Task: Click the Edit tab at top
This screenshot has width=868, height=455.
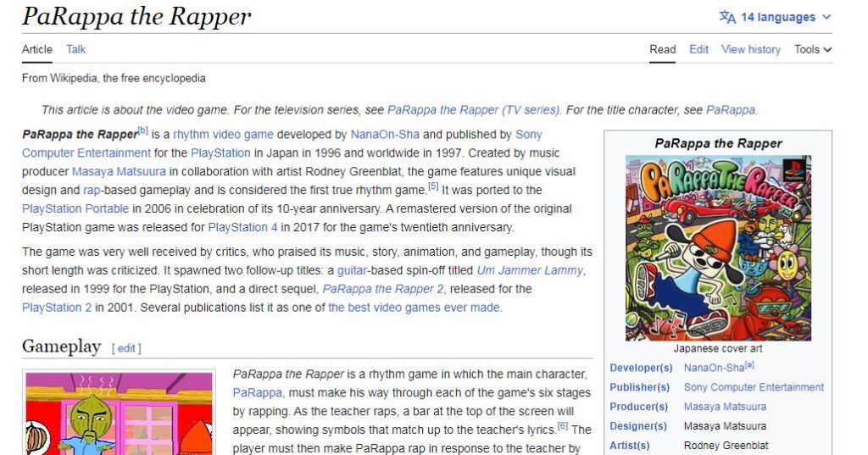Action: tap(698, 49)
